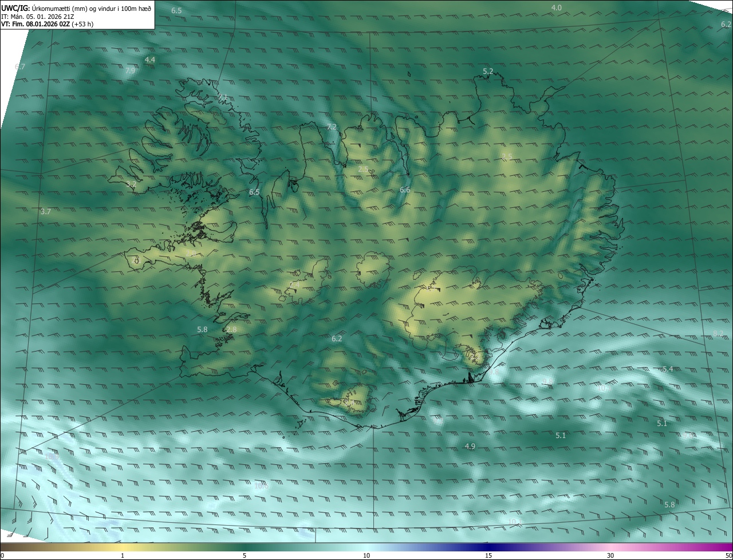Pick the 3.2 value label on the map
This screenshot has width=733, height=560.
(131, 184)
